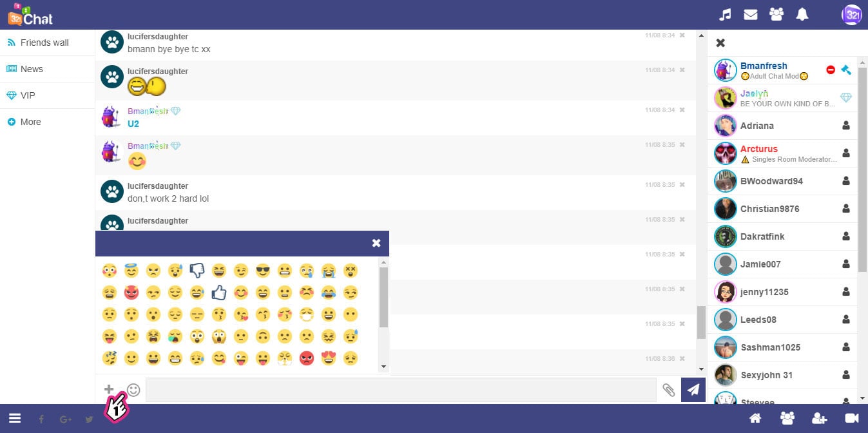Viewport: 868px width, 433px height.
Task: Toggle the hamburger menu in footer
Action: coord(15,418)
